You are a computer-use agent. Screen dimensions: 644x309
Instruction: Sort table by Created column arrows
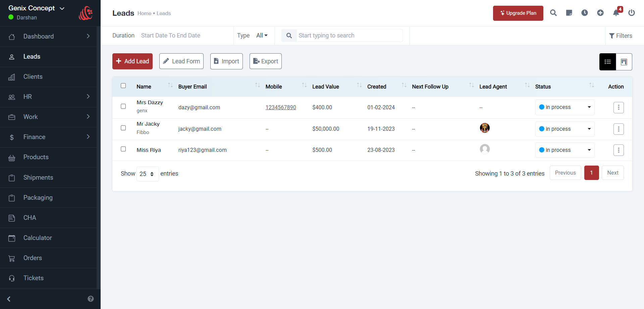pos(404,85)
